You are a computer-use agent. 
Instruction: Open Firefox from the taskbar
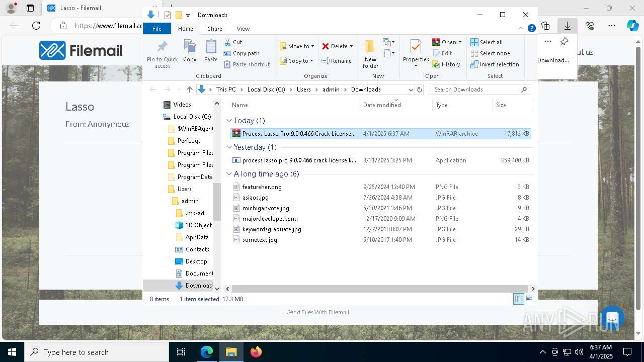tap(256, 352)
